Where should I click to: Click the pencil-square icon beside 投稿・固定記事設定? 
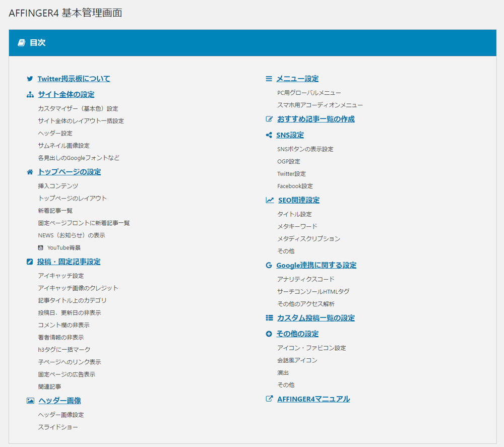coord(30,262)
